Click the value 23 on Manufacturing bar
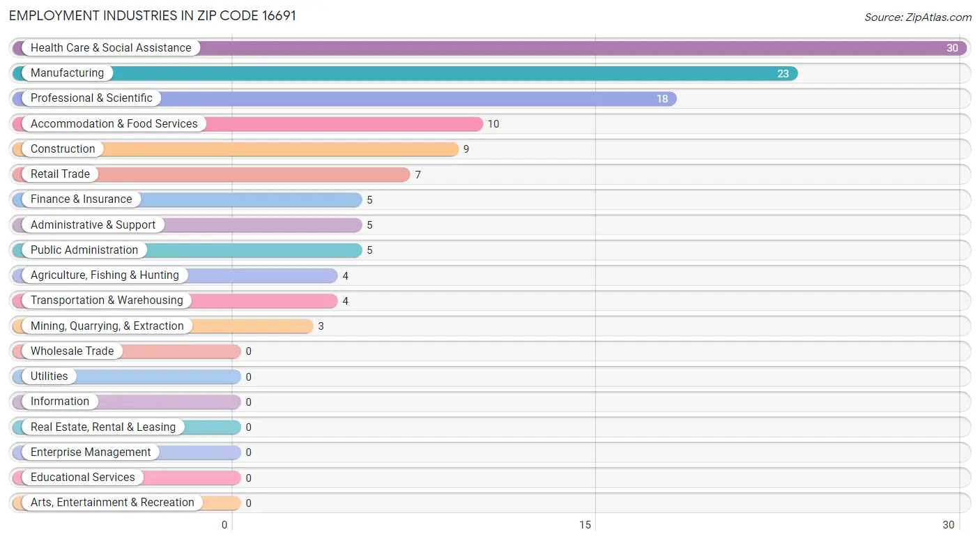 [783, 74]
